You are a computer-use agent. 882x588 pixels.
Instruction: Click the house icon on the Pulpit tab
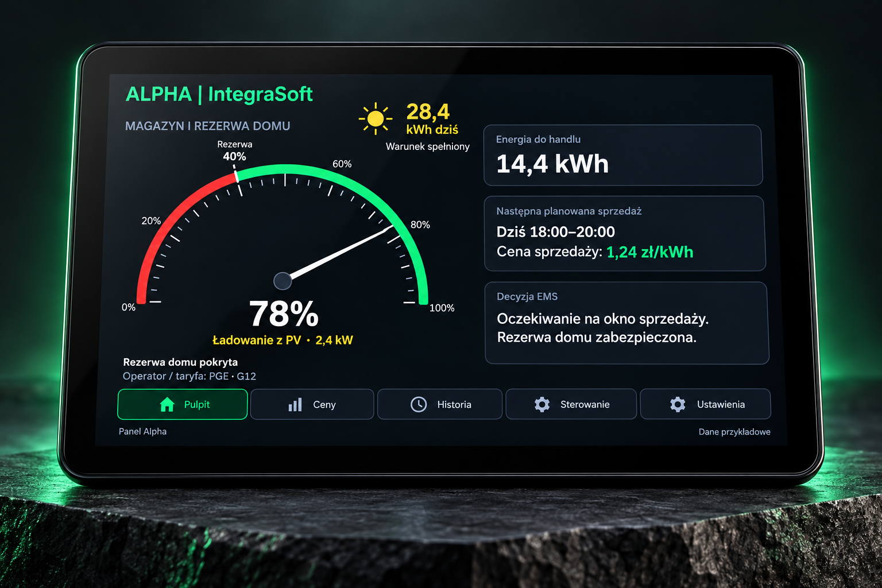167,404
